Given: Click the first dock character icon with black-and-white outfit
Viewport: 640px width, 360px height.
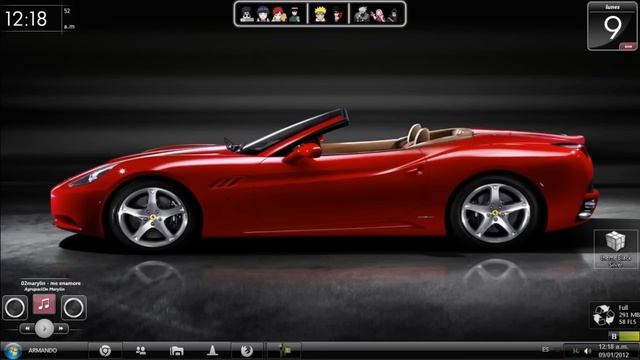Looking at the screenshot, I should [x=247, y=14].
